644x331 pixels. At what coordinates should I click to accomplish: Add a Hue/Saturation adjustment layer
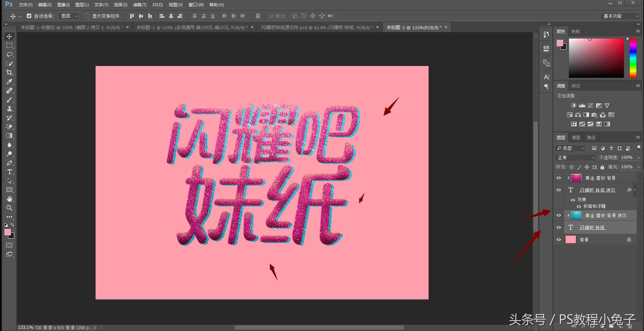click(570, 115)
